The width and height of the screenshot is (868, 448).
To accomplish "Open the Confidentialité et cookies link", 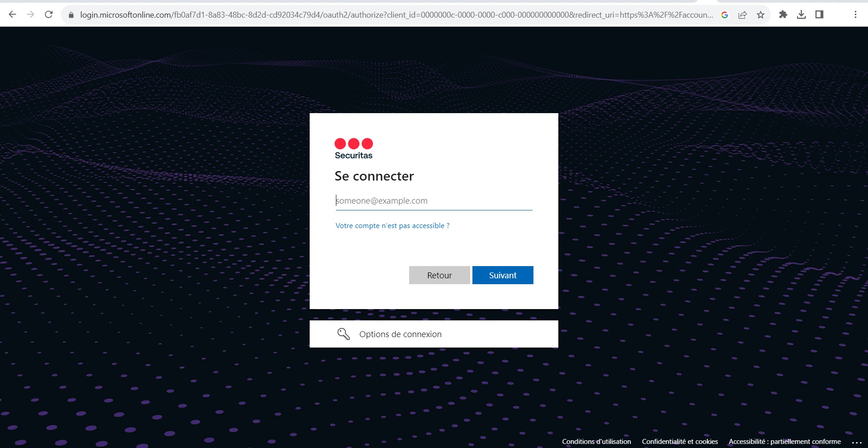I will coord(679,442).
